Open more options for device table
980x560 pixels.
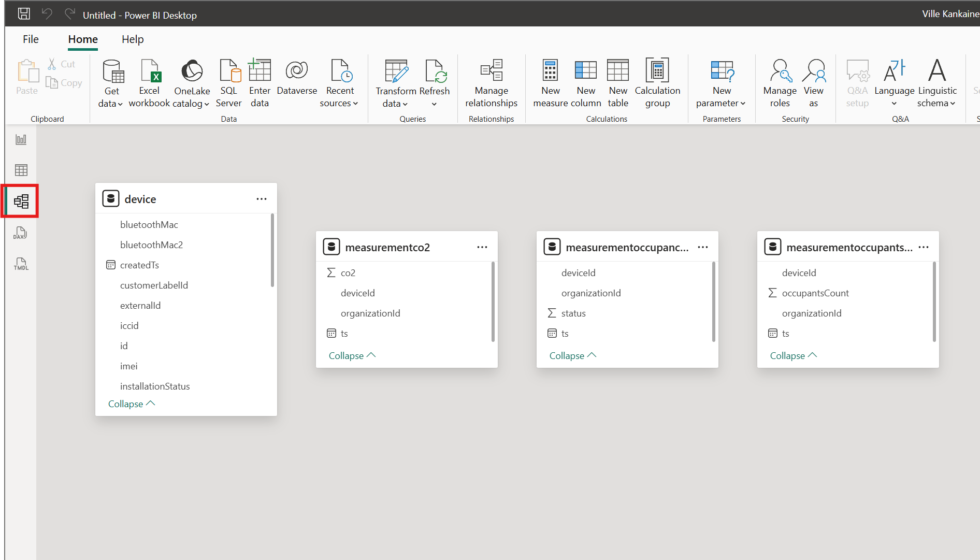click(x=262, y=199)
